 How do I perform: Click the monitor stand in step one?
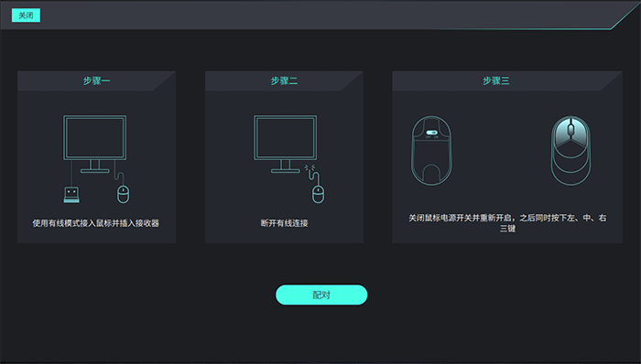point(95,166)
